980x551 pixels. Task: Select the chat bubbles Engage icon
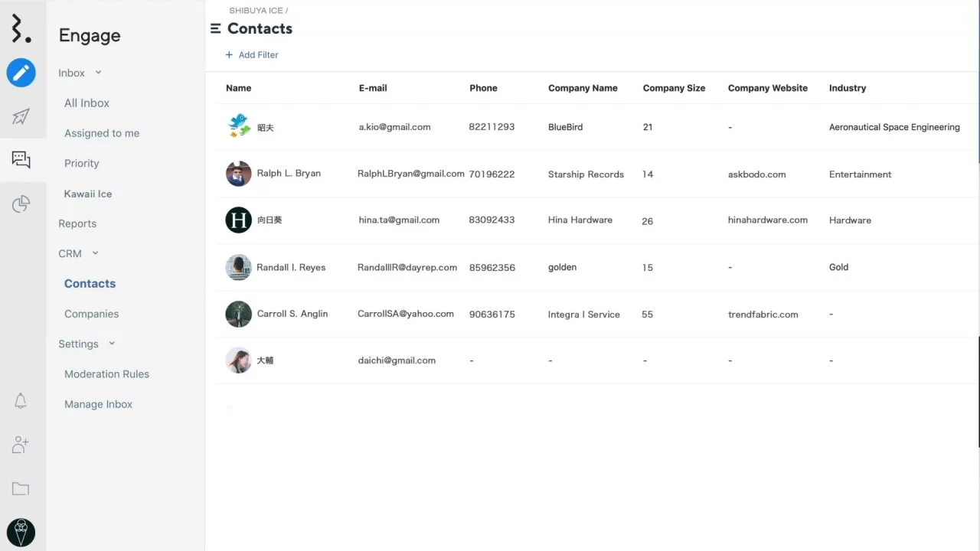click(x=21, y=159)
